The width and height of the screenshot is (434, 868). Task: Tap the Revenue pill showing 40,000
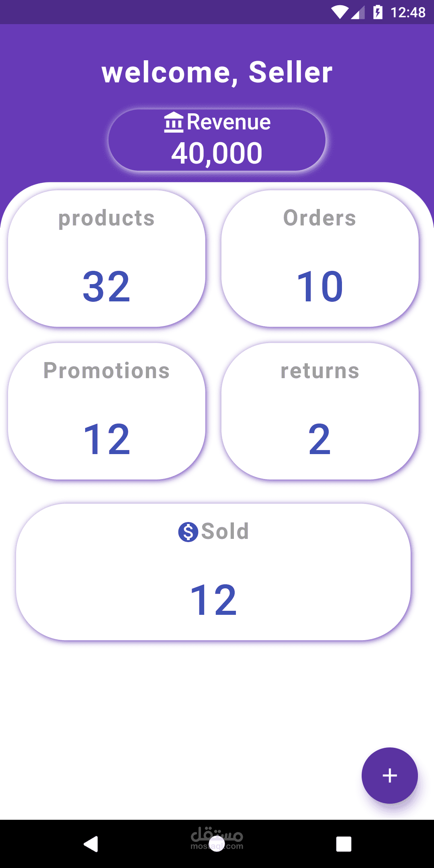point(217,140)
